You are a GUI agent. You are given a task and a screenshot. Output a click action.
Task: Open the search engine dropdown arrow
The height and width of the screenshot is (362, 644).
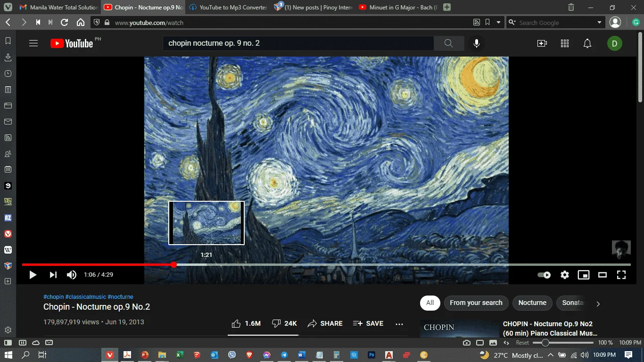(600, 22)
